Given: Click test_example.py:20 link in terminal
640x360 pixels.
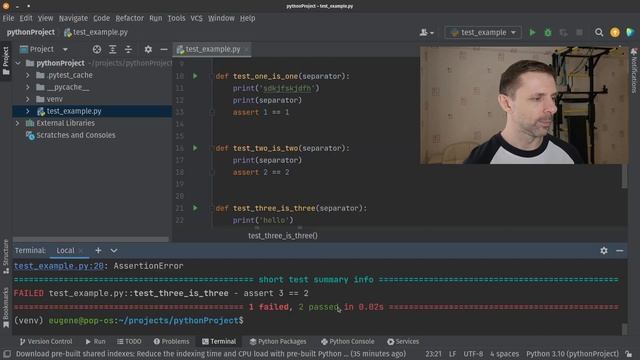Looking at the screenshot, I should point(59,266).
